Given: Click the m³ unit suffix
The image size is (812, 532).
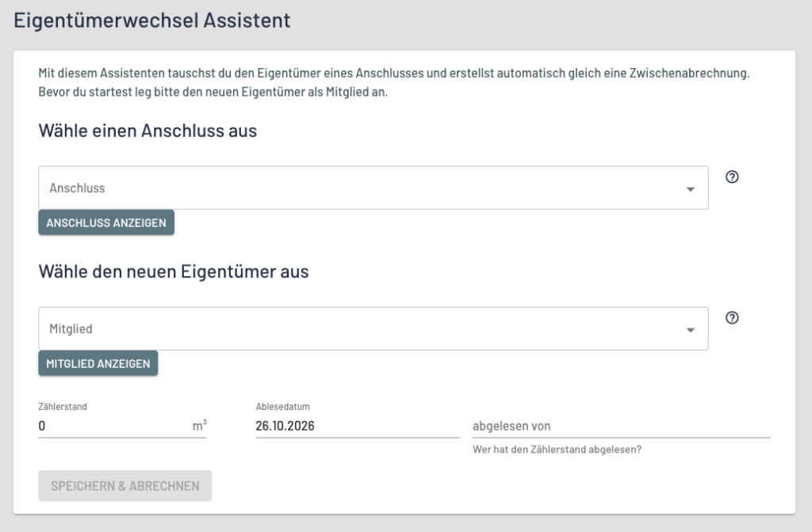Looking at the screenshot, I should click(x=199, y=425).
